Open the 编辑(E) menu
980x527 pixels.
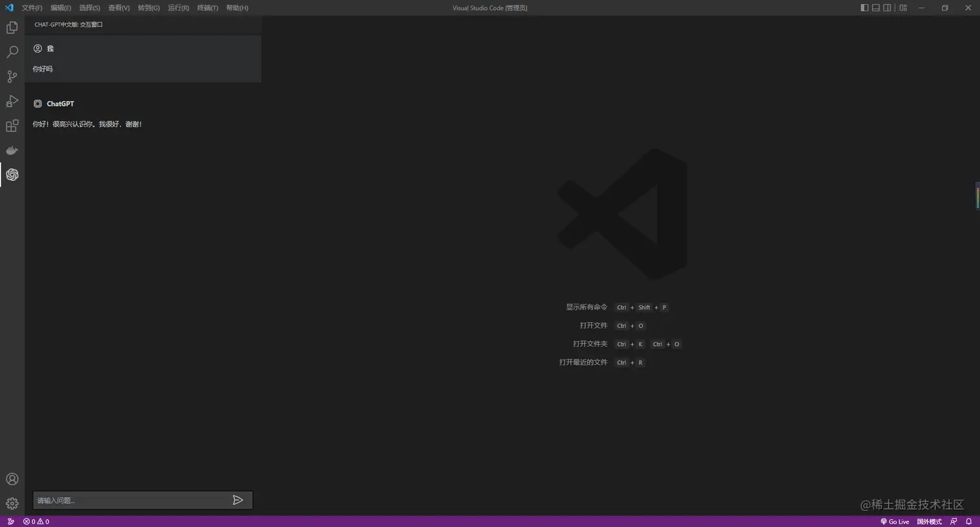(x=61, y=8)
